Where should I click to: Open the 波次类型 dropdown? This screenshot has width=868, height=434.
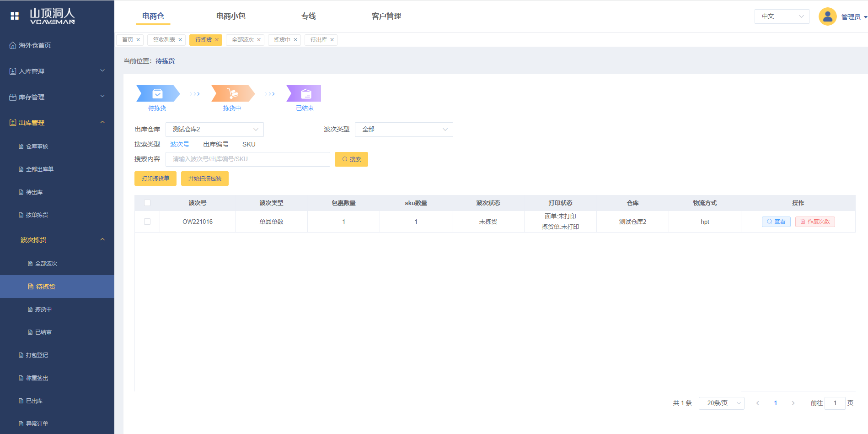(x=404, y=130)
